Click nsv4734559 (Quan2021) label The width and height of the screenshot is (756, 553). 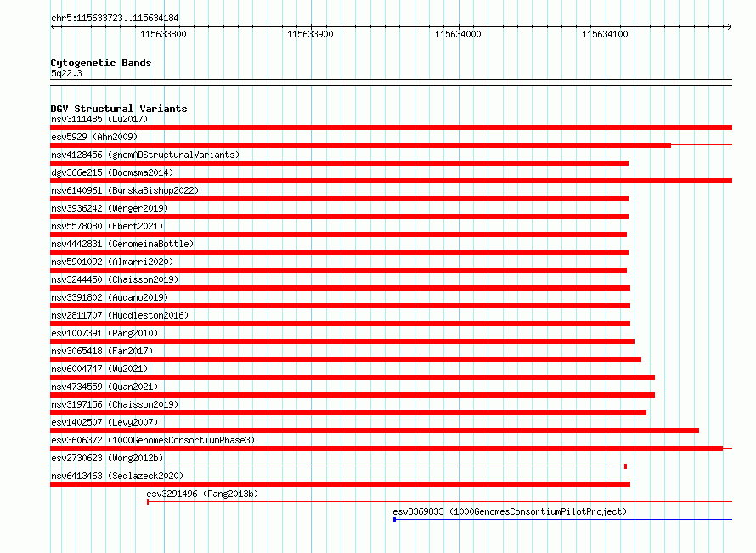[x=104, y=387]
